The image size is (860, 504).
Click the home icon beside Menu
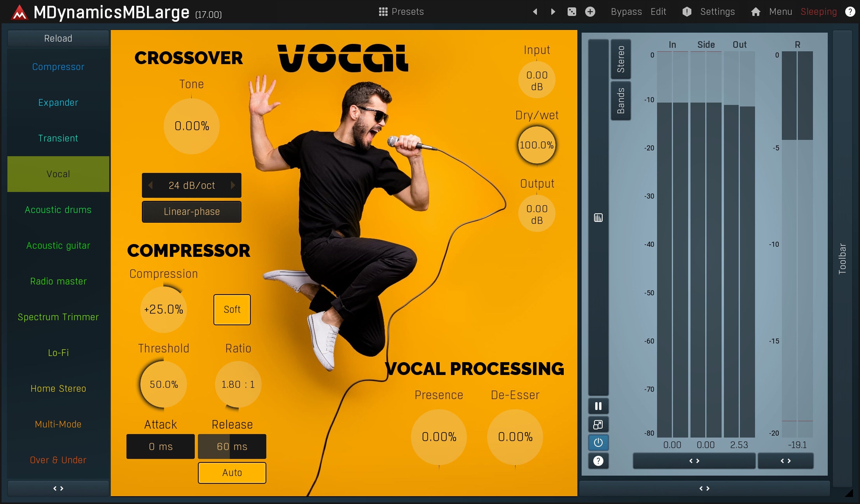click(755, 12)
